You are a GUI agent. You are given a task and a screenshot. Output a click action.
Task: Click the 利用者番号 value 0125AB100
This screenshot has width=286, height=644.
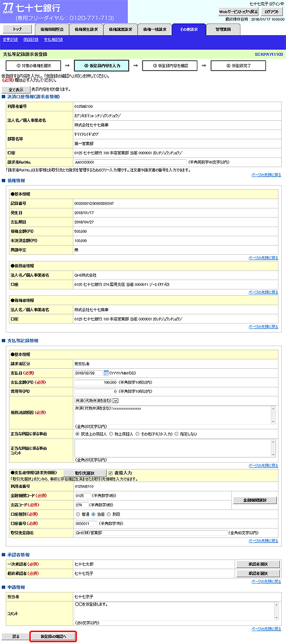pos(83,106)
